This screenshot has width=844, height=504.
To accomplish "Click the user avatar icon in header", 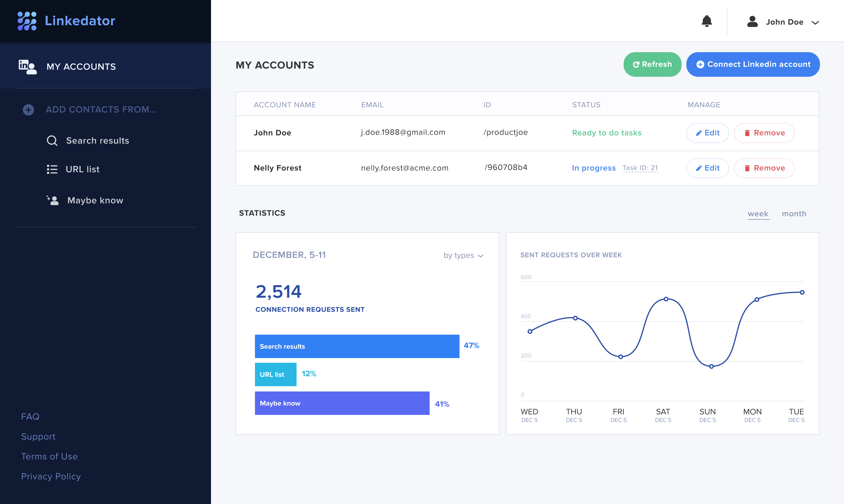I will point(752,22).
